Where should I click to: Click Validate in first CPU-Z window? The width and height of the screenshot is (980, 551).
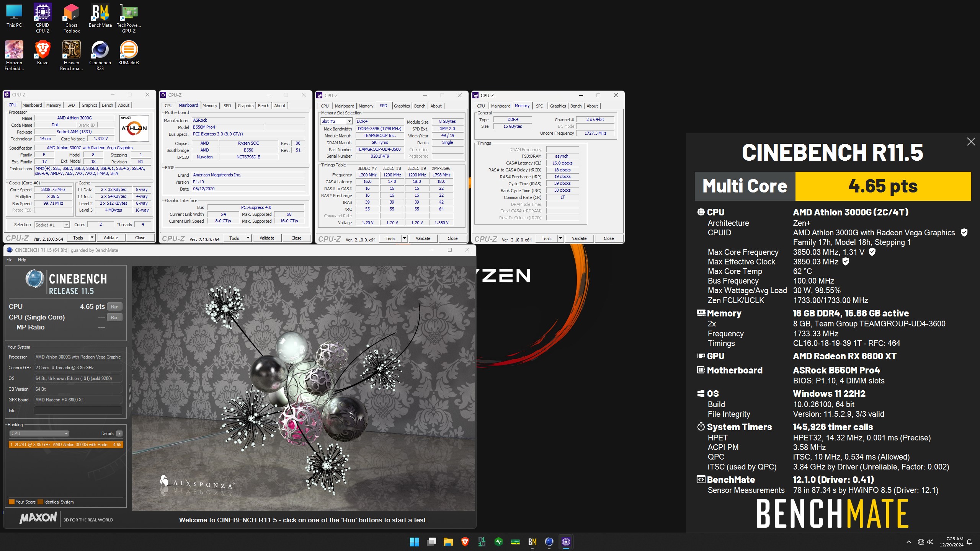click(111, 238)
